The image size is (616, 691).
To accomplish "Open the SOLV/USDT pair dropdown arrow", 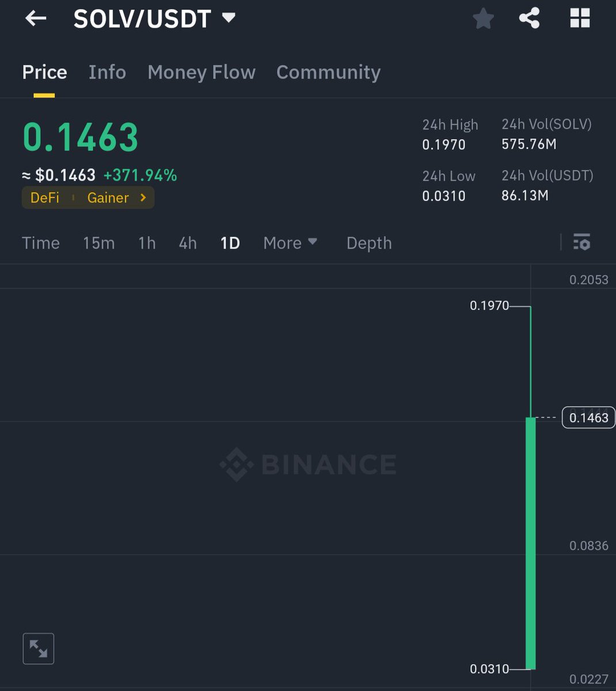I will coord(229,18).
